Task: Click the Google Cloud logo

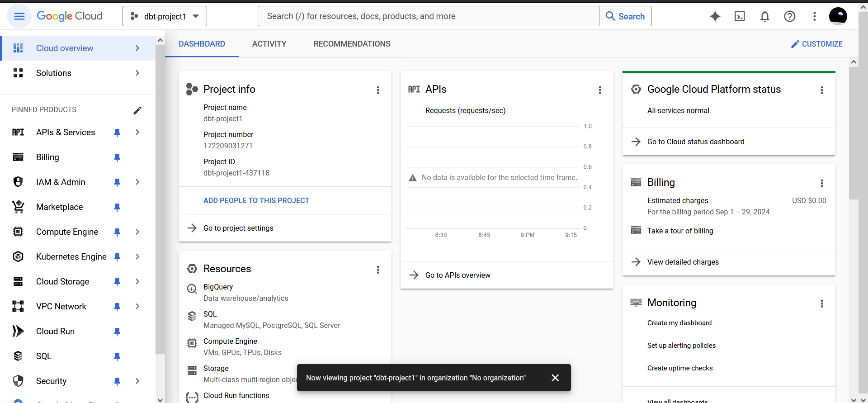Action: [x=70, y=16]
